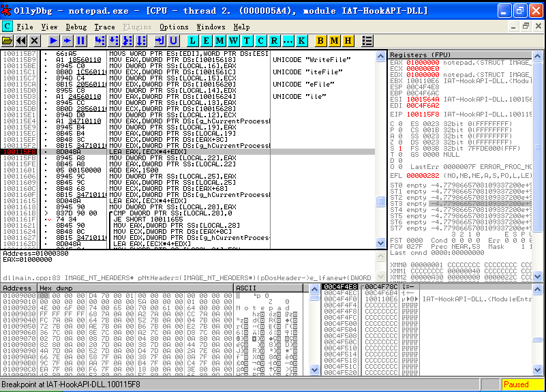Click the disassembly pane scrollbar thumb
Screen dimensions: 546x392
[x=380, y=201]
